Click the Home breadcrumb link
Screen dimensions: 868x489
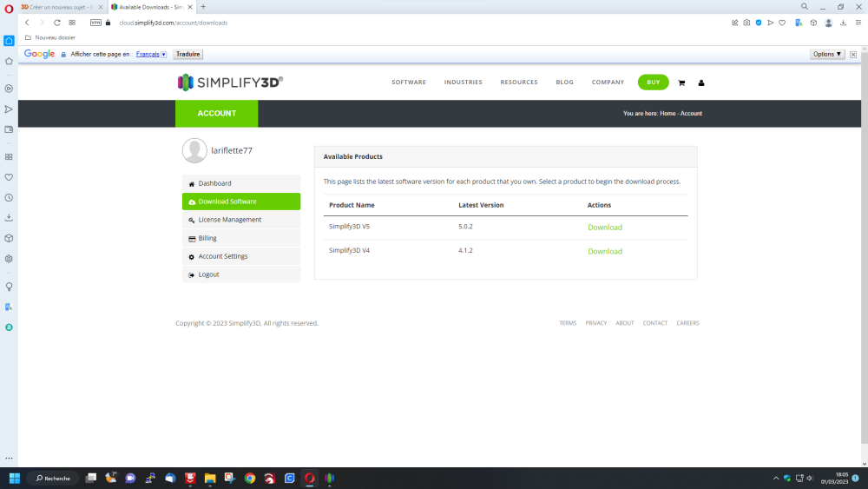(667, 113)
